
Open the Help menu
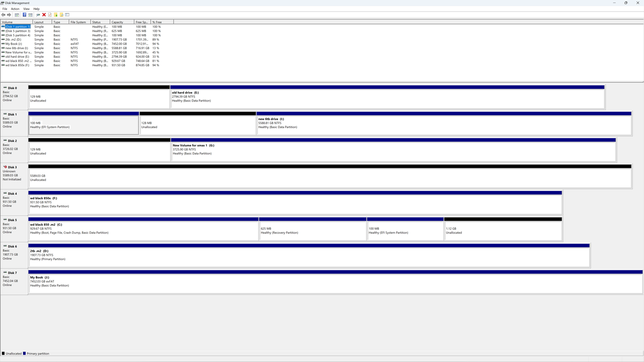pyautogui.click(x=36, y=9)
